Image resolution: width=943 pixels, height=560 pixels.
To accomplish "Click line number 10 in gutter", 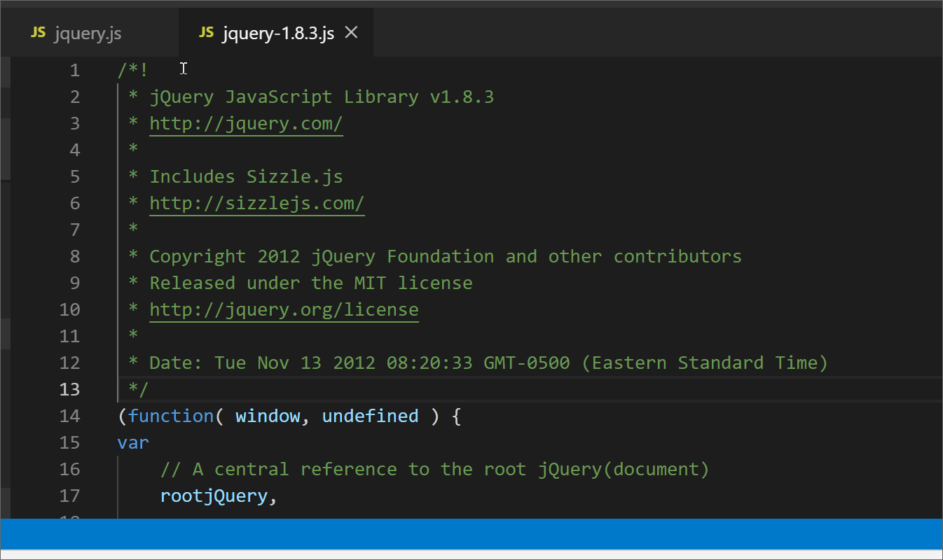I will coord(69,309).
